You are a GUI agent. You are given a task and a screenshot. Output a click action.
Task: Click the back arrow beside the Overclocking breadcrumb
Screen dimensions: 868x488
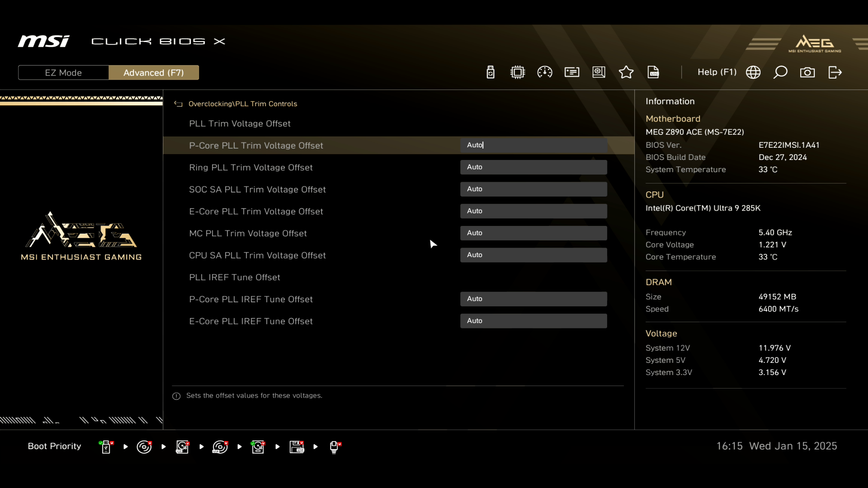[x=178, y=104]
